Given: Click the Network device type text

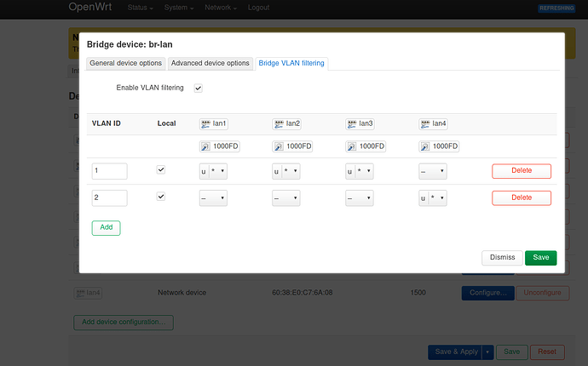Looking at the screenshot, I should 182,293.
